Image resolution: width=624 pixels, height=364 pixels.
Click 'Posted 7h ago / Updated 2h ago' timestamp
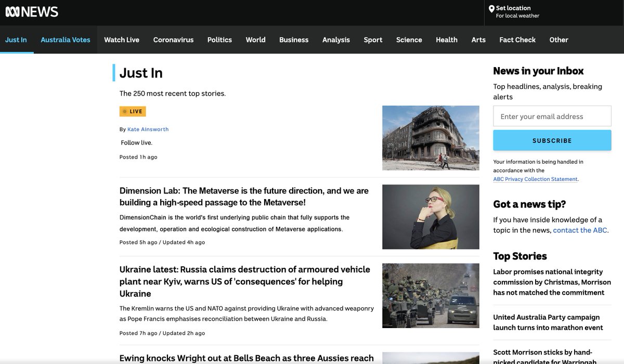pyautogui.click(x=162, y=333)
